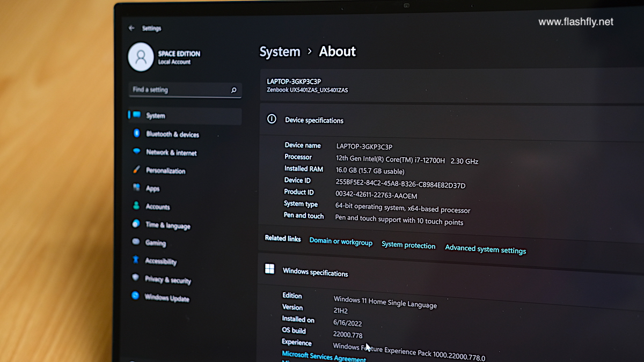Go to Time & language settings
The width and height of the screenshot is (644, 362).
pos(167,225)
